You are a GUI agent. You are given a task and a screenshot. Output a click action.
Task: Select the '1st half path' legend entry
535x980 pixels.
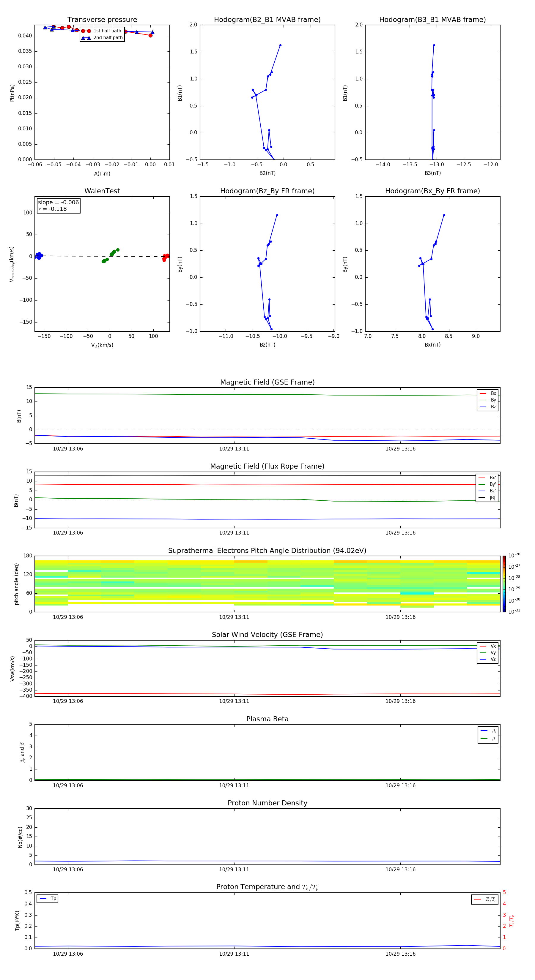[x=102, y=31]
